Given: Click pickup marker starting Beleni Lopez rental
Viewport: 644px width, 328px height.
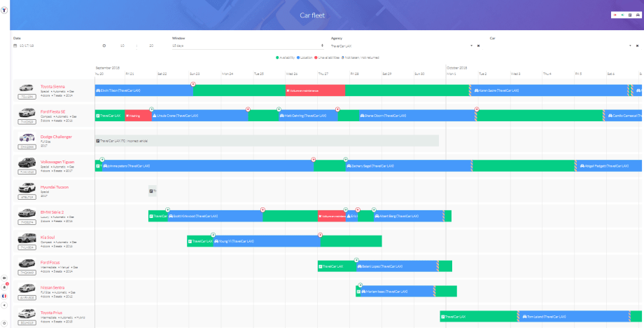Looking at the screenshot, I should tap(356, 260).
